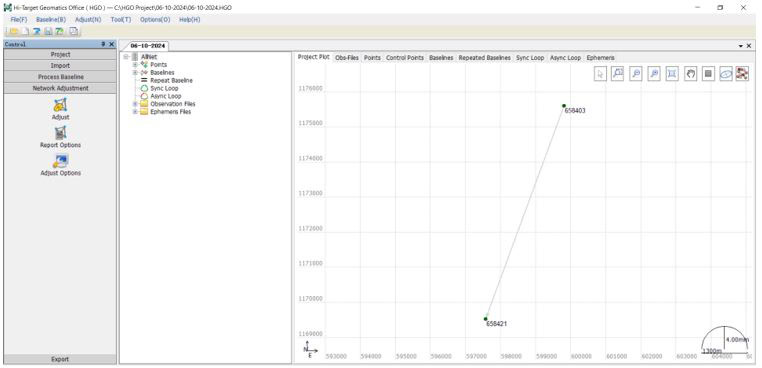Open the Project section button

point(60,54)
